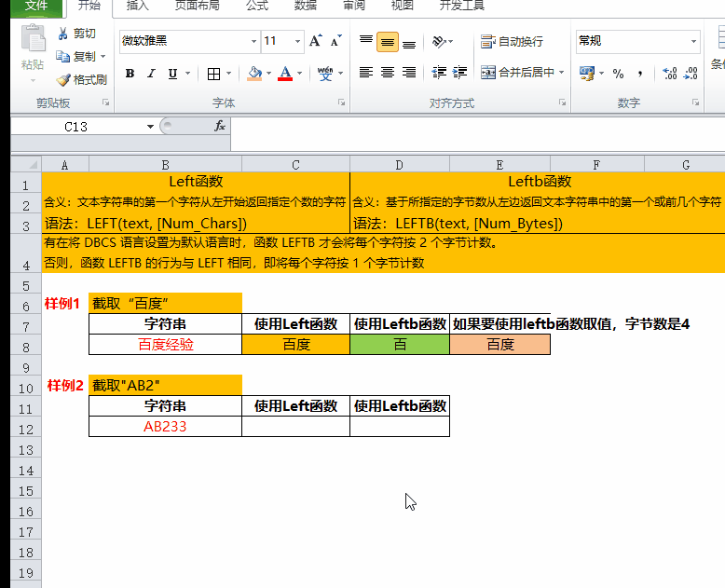
Task: Click the Copy (复制) icon
Action: click(62, 57)
